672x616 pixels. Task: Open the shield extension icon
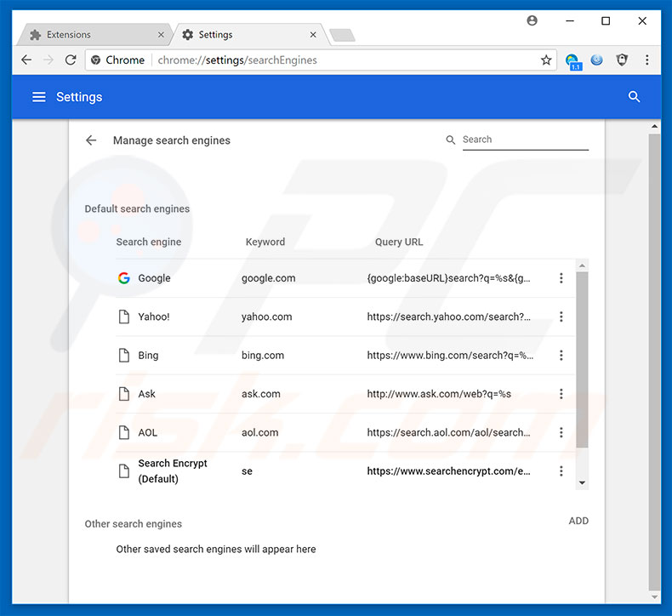click(x=622, y=60)
